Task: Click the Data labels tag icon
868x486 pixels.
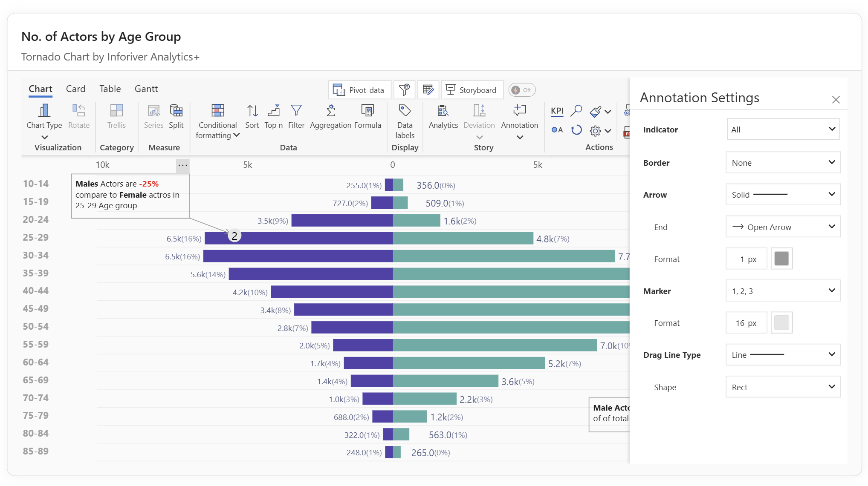Action: tap(404, 111)
